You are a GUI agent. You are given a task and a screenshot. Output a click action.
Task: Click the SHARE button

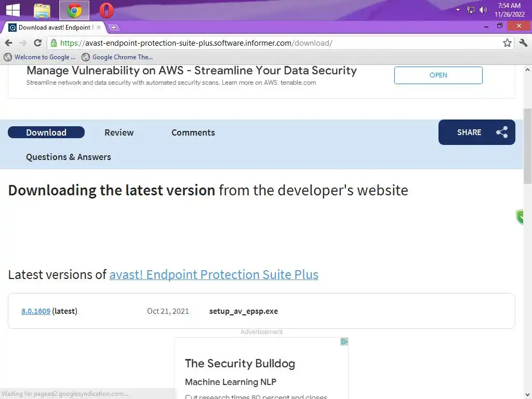click(477, 132)
